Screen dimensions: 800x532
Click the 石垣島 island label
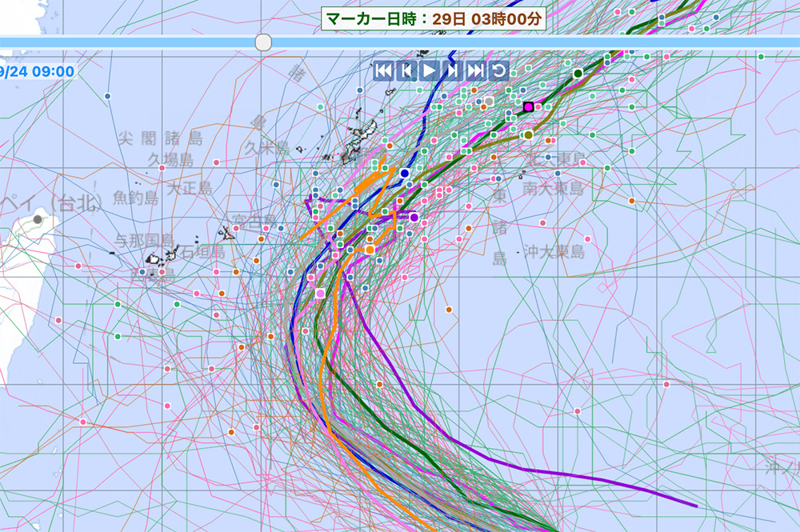202,251
